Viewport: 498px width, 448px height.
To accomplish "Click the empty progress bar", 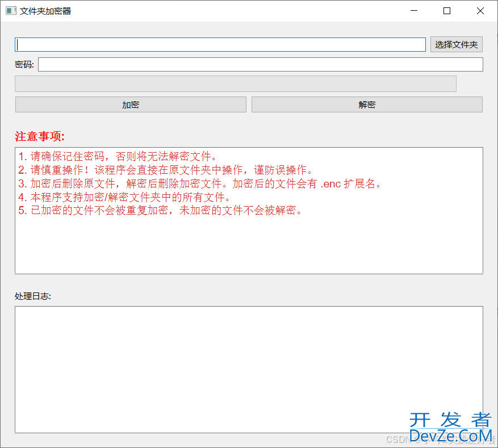I will click(x=235, y=84).
